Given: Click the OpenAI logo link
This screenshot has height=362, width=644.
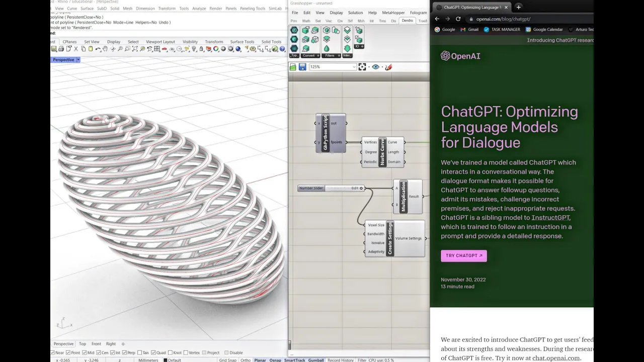Looking at the screenshot, I should pos(460,56).
